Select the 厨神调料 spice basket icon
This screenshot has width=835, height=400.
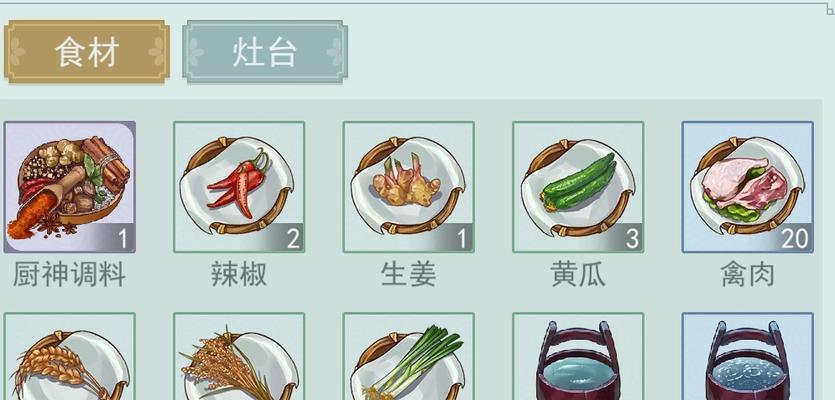coord(69,187)
